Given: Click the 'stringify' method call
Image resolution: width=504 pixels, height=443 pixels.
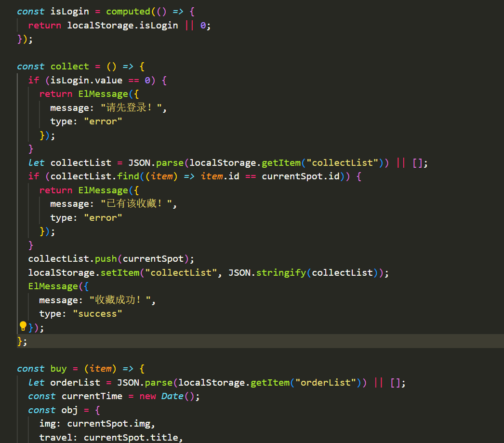Looking at the screenshot, I should point(281,273).
